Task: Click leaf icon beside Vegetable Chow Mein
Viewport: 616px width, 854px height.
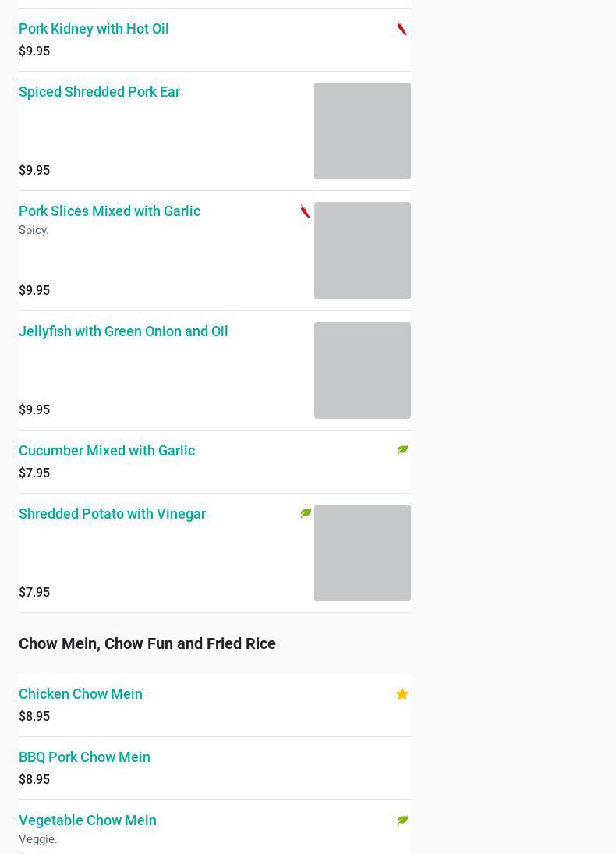Action: point(402,820)
